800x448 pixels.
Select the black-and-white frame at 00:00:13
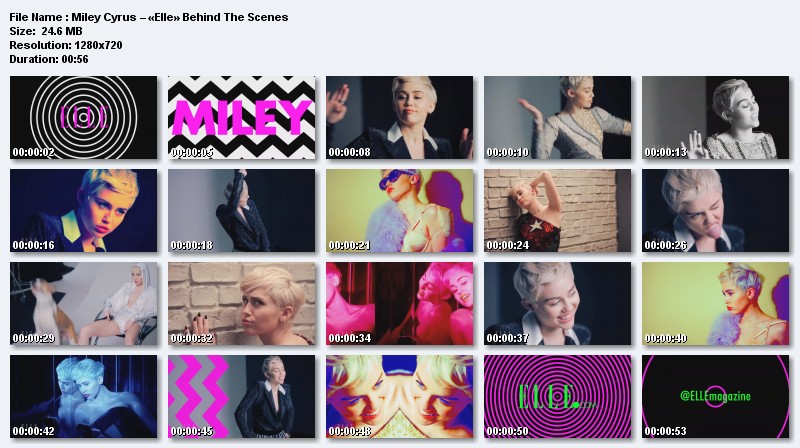click(715, 117)
